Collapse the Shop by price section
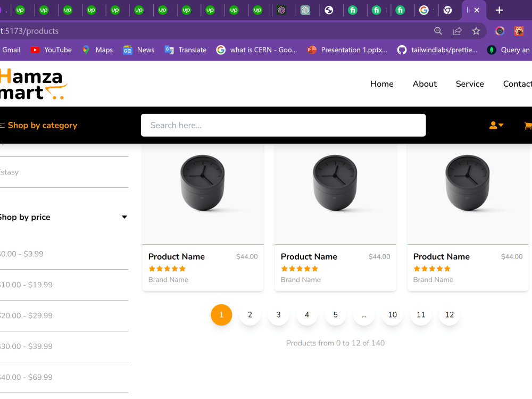532x399 pixels. click(x=124, y=217)
